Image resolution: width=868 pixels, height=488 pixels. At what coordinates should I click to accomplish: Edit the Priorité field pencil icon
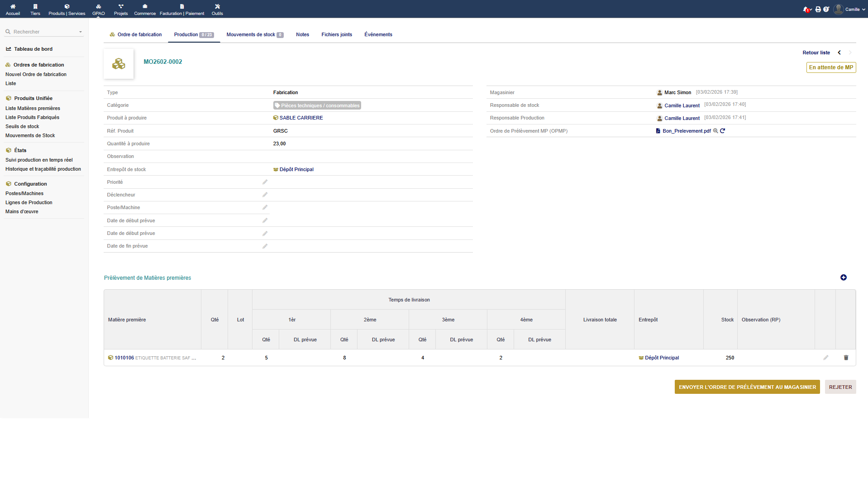[x=265, y=182]
